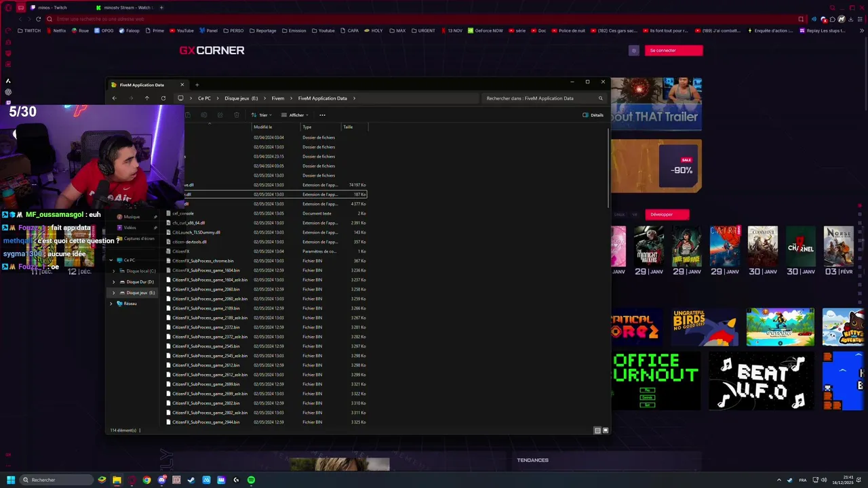Image resolution: width=868 pixels, height=488 pixels.
Task: Open the BEAT U.F.O game thumbnail
Action: (x=760, y=381)
